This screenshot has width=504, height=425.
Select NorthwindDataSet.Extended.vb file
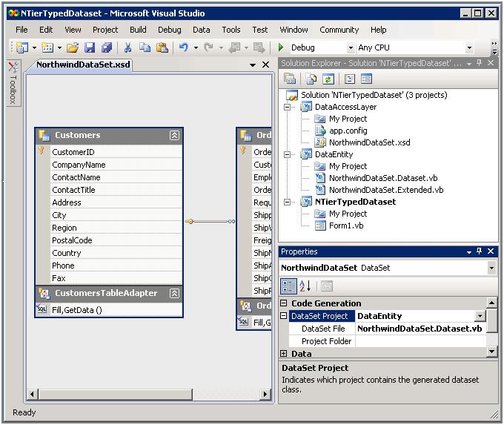(385, 190)
